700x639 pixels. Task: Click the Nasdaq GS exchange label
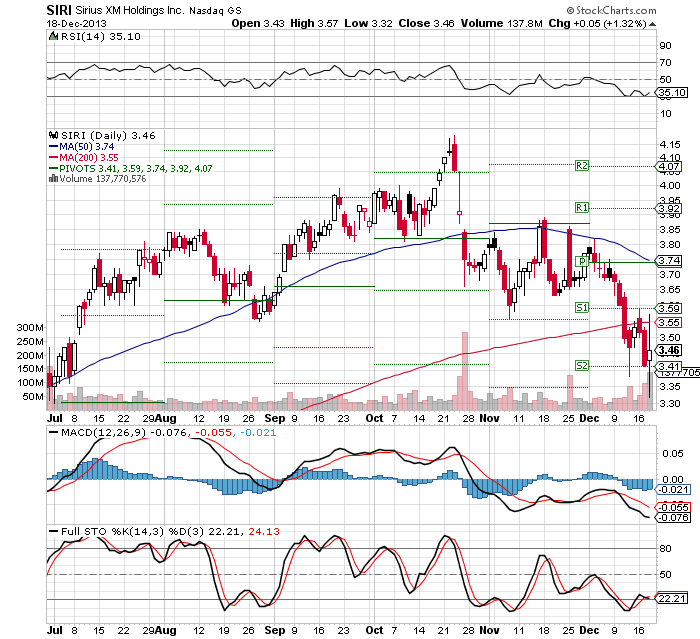[x=215, y=11]
